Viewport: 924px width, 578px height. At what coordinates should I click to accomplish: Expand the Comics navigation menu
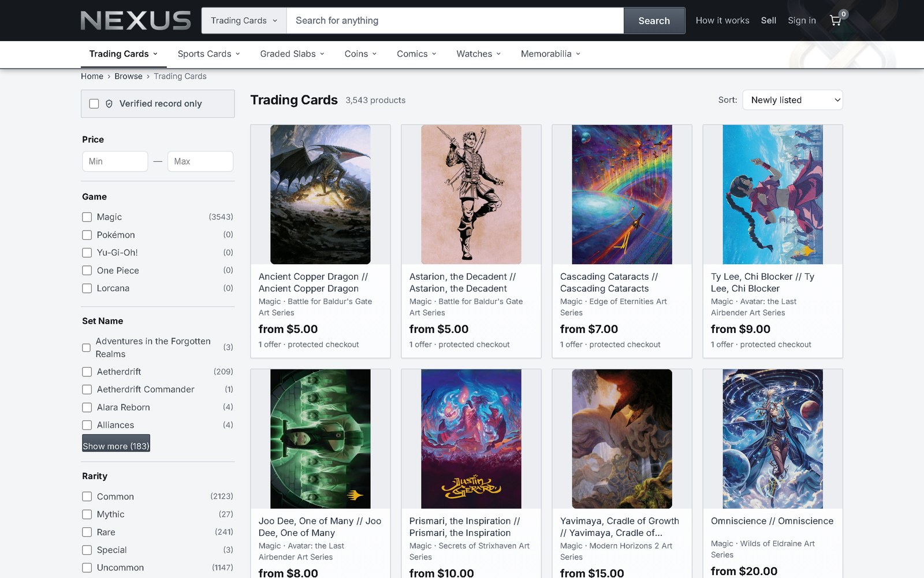tap(416, 54)
